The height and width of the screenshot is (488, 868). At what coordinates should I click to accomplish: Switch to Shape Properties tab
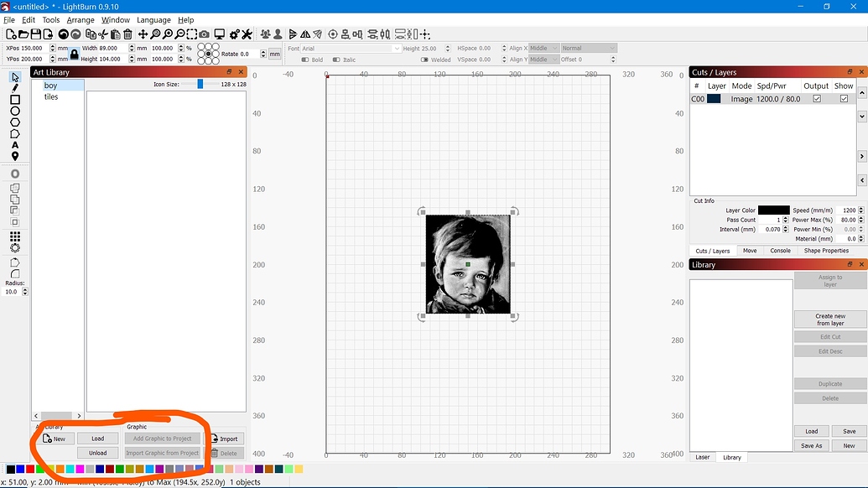826,251
